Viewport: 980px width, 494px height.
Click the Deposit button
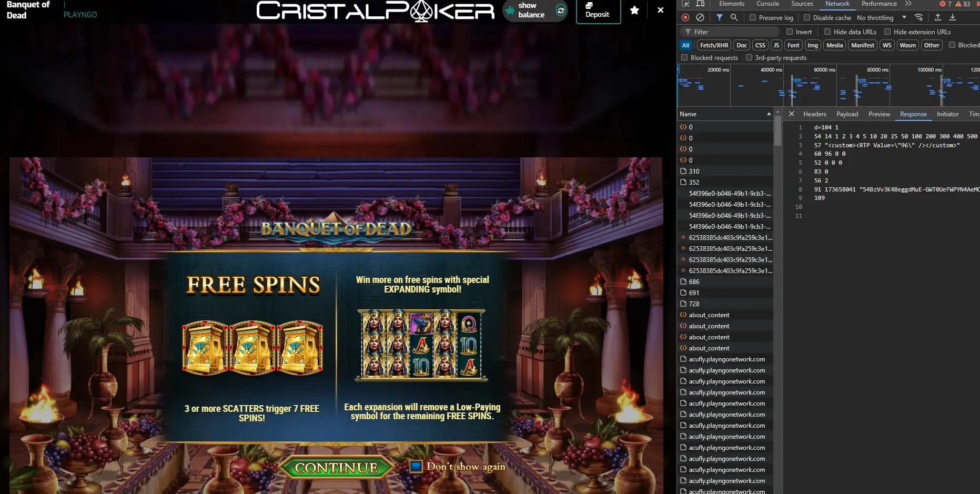point(599,11)
